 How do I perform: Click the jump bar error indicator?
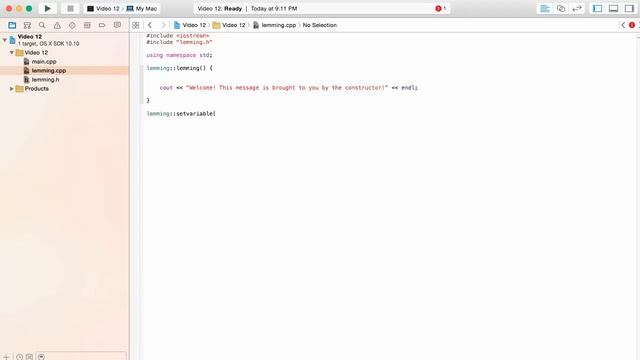click(632, 25)
